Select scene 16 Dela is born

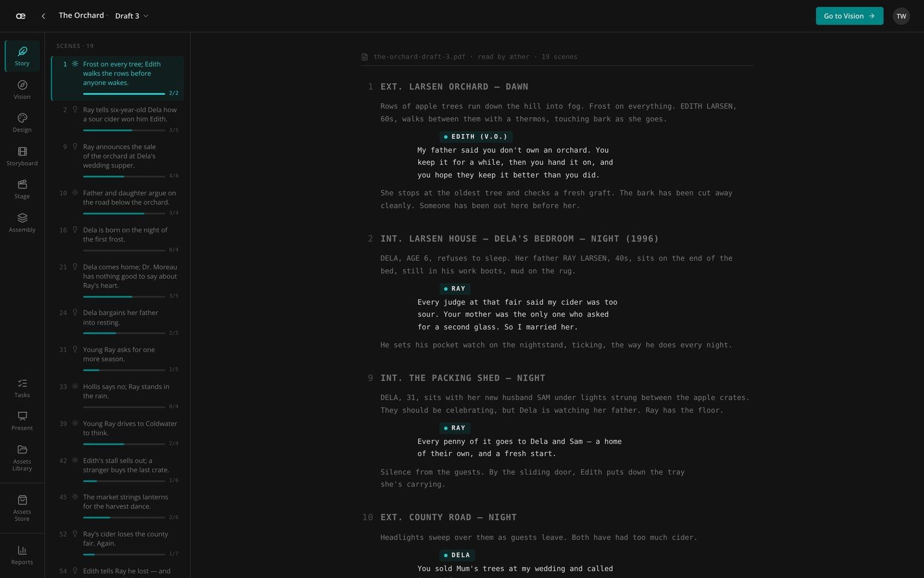(x=117, y=239)
